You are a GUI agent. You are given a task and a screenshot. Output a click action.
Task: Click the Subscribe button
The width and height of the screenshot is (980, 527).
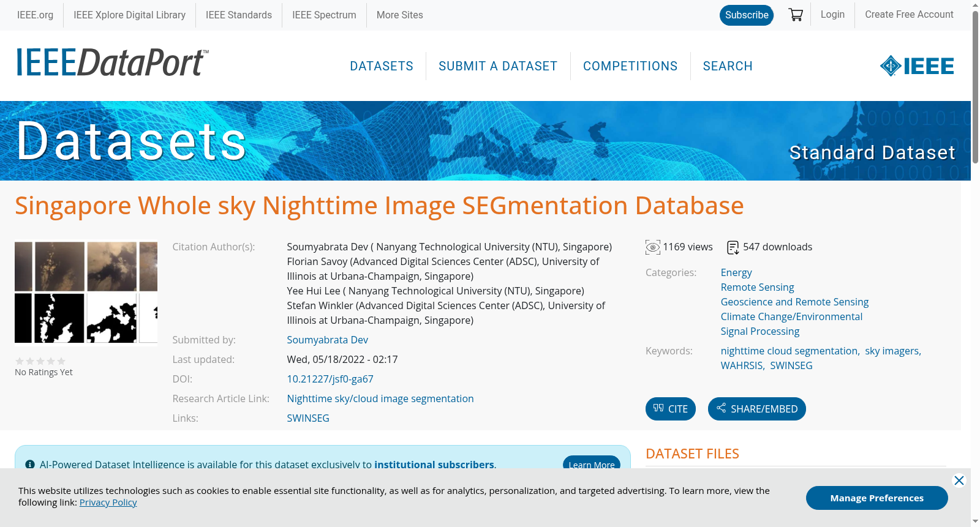(747, 15)
